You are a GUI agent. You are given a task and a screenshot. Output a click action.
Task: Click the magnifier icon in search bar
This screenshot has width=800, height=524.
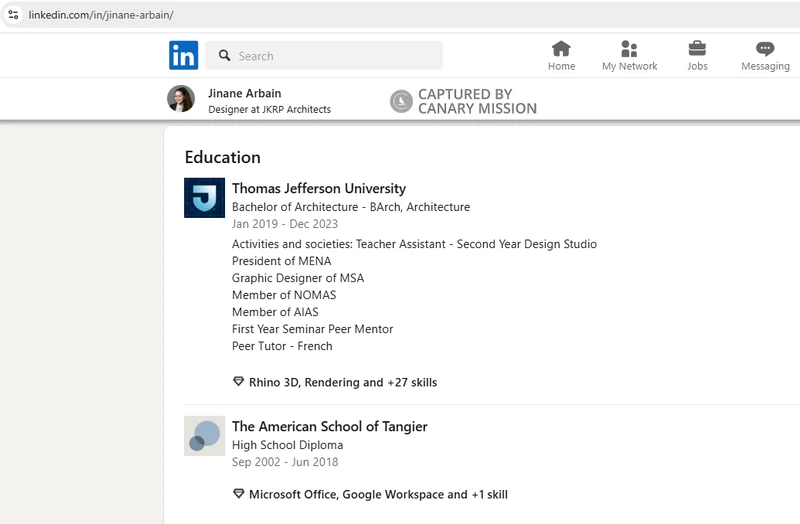(x=225, y=56)
